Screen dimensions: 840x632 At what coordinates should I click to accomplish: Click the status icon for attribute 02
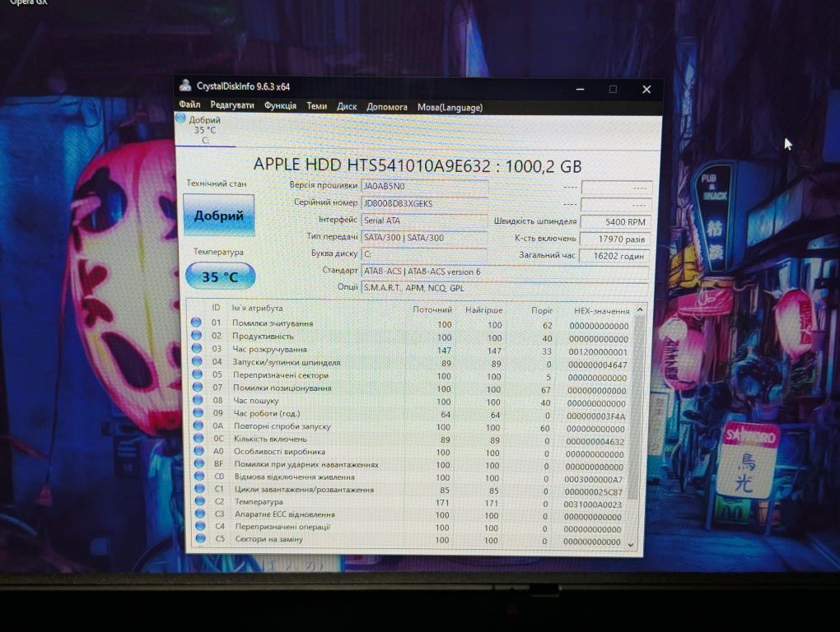click(197, 335)
